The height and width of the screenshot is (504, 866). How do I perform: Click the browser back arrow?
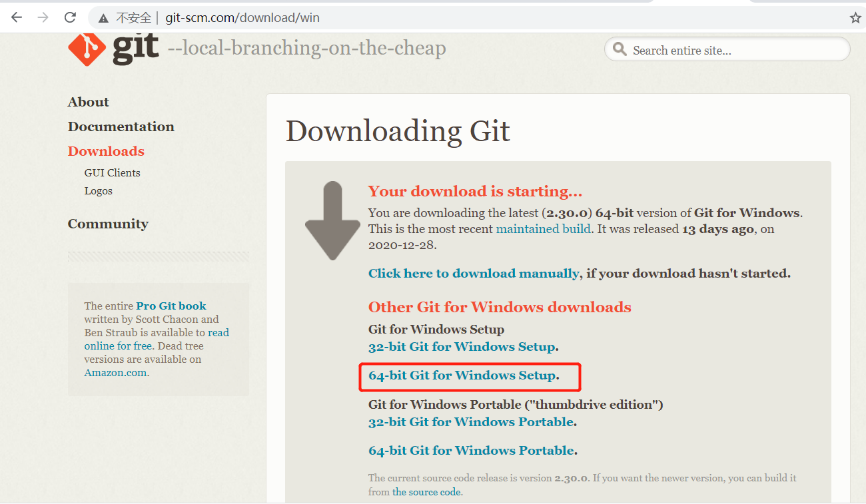17,17
